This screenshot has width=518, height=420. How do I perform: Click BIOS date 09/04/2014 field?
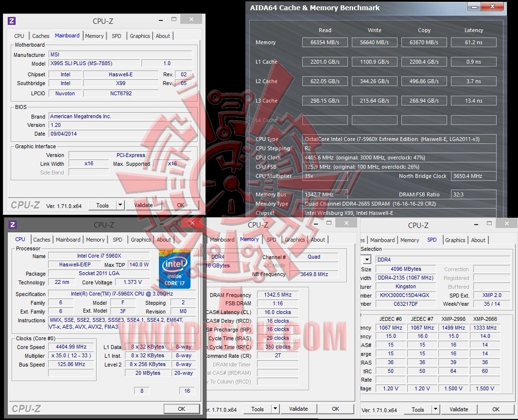tap(121, 134)
